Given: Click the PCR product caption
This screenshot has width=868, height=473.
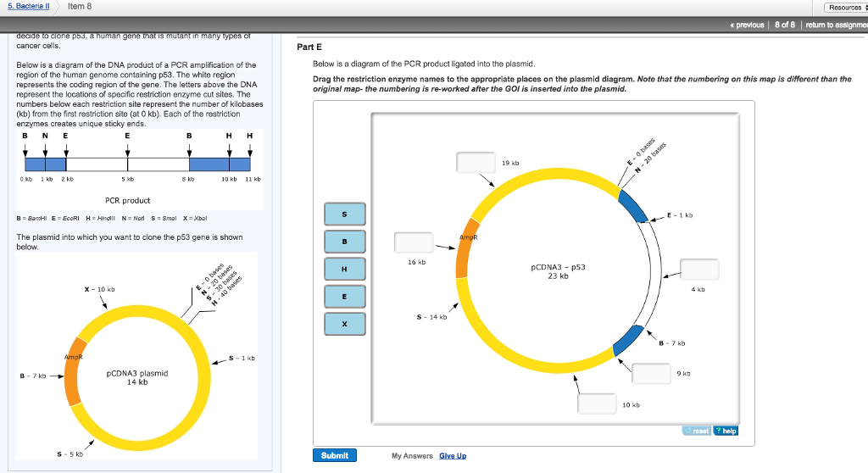Looking at the screenshot, I should pyautogui.click(x=127, y=201).
